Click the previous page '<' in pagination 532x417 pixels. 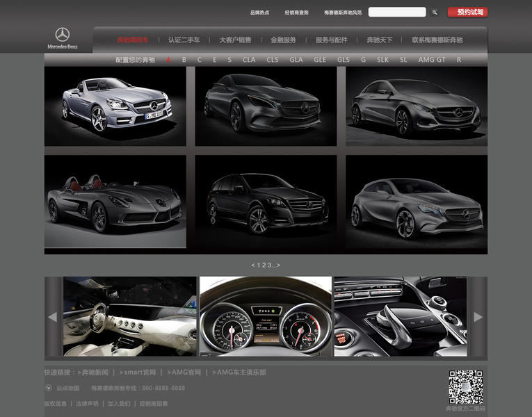click(252, 265)
